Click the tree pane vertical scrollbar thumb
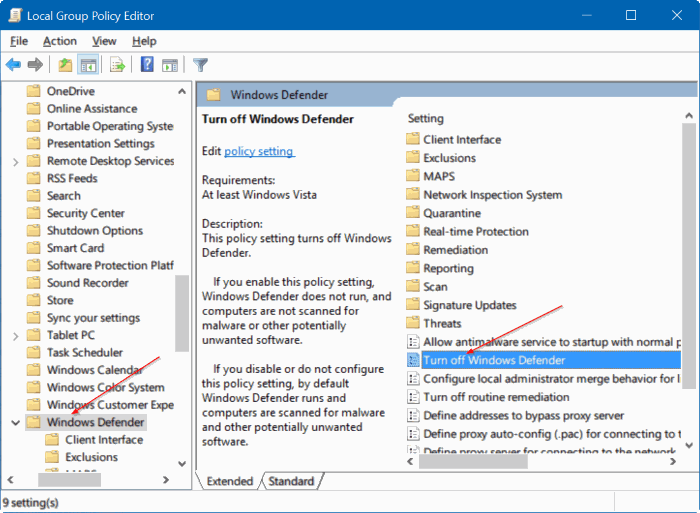 pyautogui.click(x=181, y=313)
